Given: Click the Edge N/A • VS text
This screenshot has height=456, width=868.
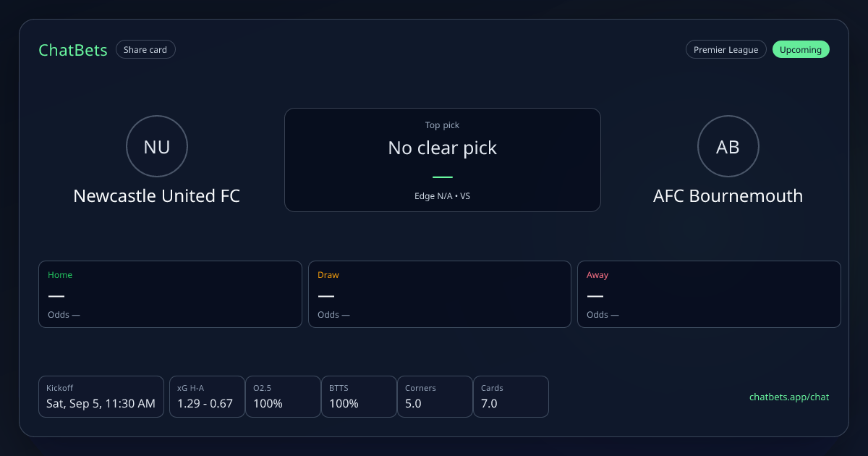Looking at the screenshot, I should pyautogui.click(x=443, y=195).
